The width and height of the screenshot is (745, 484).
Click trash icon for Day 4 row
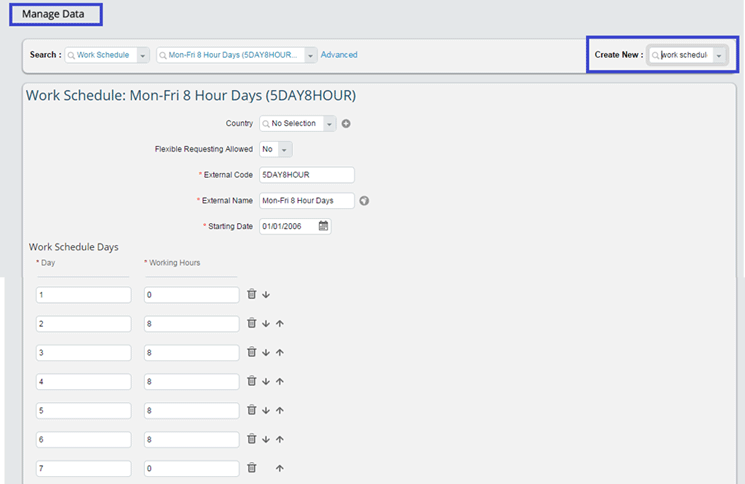(x=252, y=381)
